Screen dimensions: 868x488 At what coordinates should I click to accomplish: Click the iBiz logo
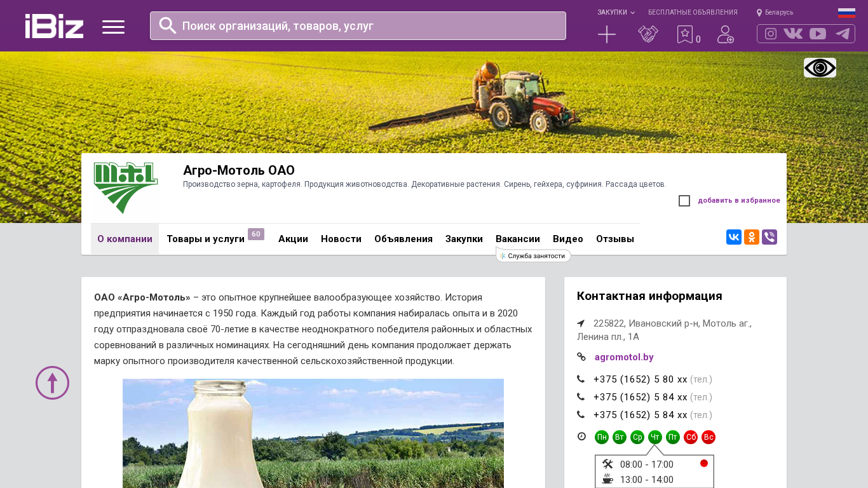tap(54, 26)
